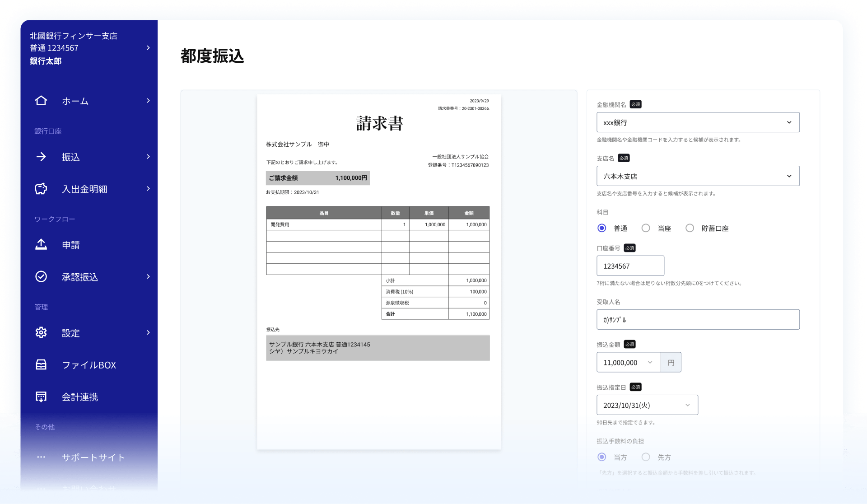Click invoice total ご請求金額 1,100,000円
Image resolution: width=867 pixels, height=504 pixels.
coord(318,178)
